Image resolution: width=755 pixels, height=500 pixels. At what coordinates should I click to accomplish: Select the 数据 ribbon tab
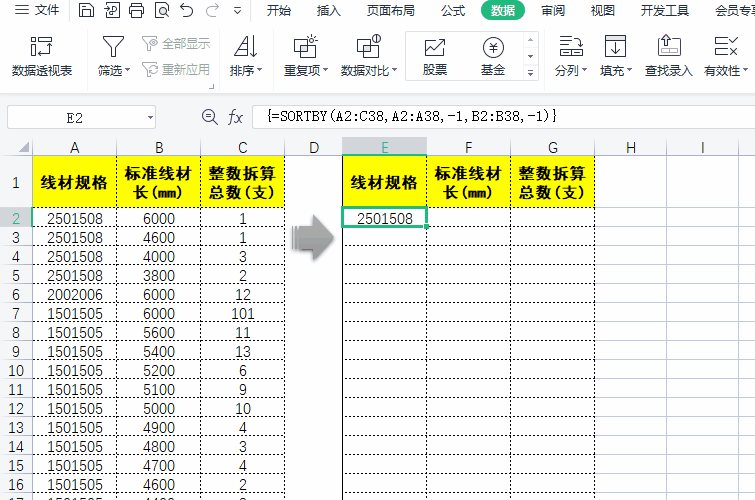[x=503, y=10]
